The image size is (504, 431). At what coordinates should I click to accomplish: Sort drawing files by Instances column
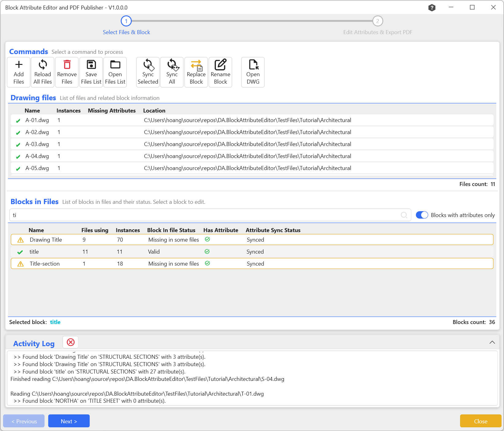coord(68,111)
